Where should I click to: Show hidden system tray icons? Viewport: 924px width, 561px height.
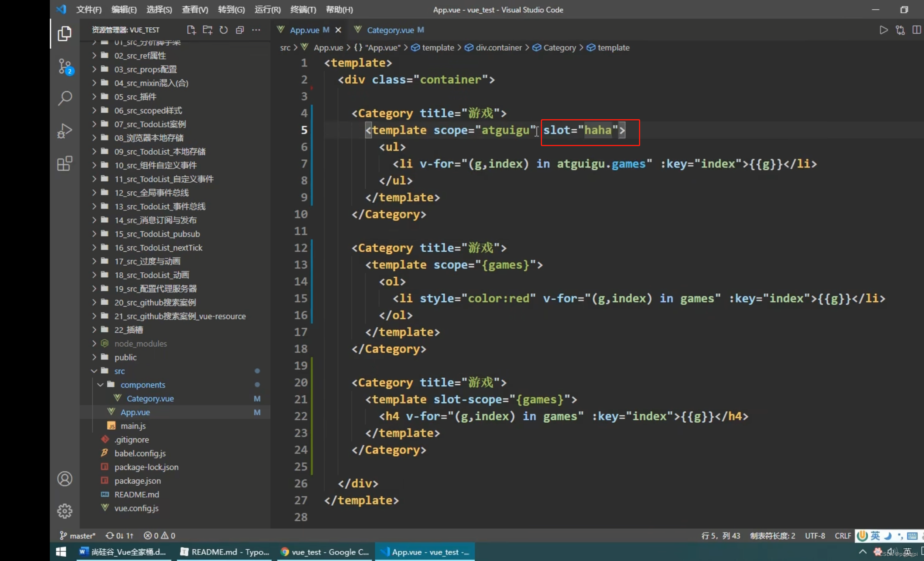862,552
